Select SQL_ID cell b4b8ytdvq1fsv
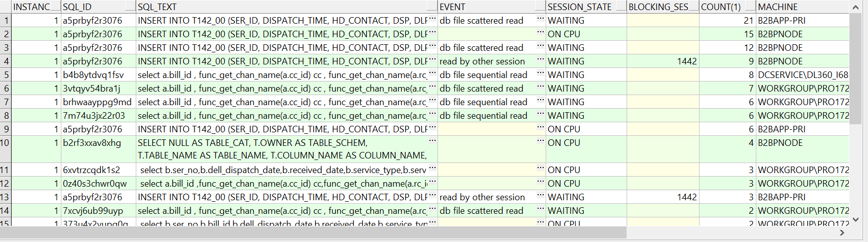 [99, 75]
